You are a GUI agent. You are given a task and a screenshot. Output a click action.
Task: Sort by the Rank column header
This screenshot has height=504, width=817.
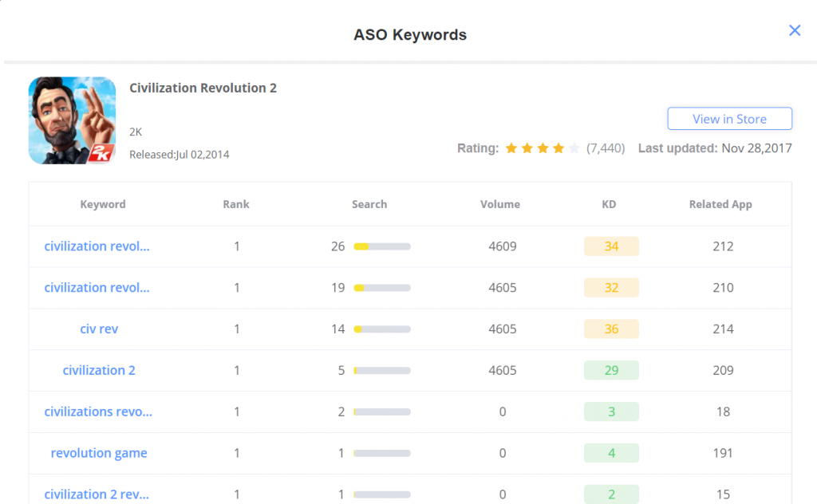point(236,204)
